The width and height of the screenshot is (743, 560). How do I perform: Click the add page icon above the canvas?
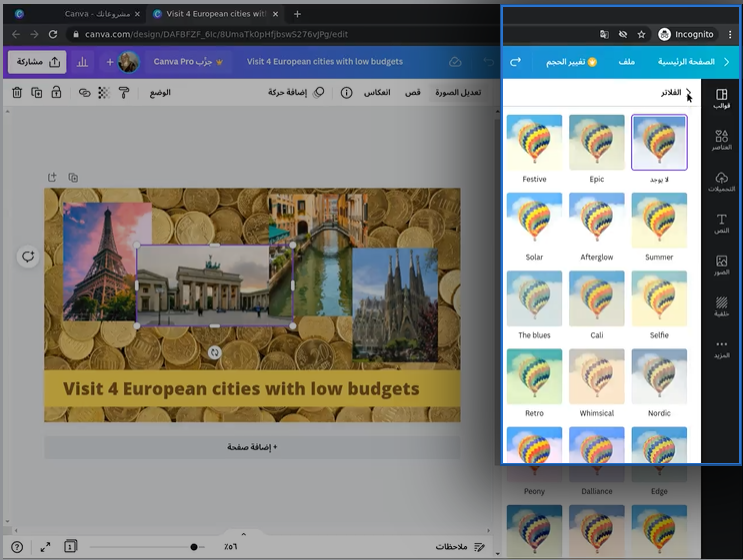(x=52, y=177)
